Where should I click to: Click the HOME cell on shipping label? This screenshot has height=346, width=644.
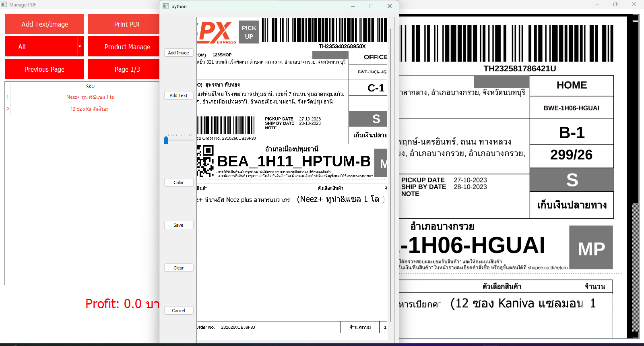[x=572, y=85]
